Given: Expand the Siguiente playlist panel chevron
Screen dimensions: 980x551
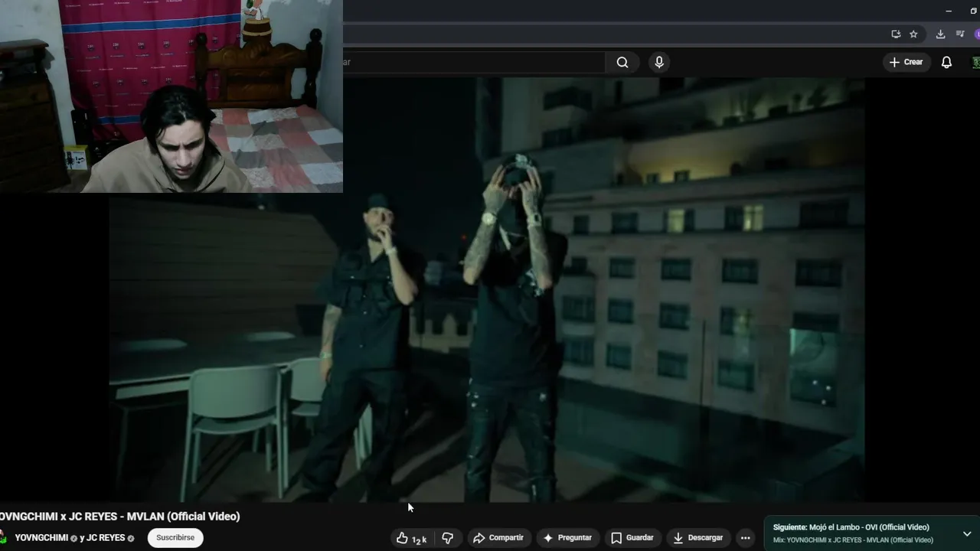Looking at the screenshot, I should point(967,533).
